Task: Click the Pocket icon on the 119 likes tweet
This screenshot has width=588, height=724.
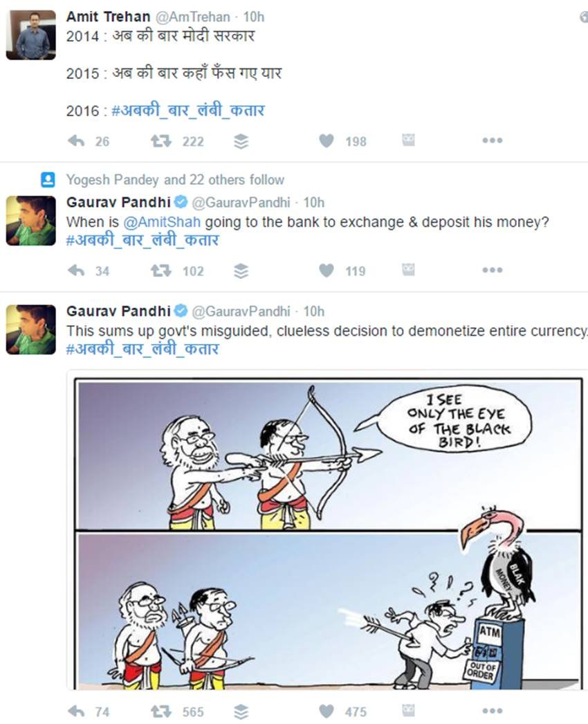Action: coord(408,270)
